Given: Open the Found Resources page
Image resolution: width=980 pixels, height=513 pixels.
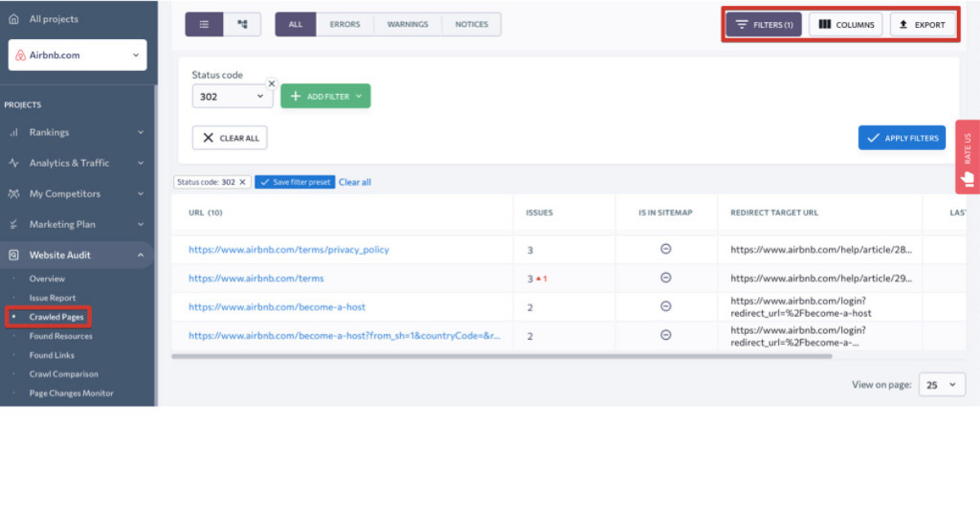Looking at the screenshot, I should click(61, 336).
